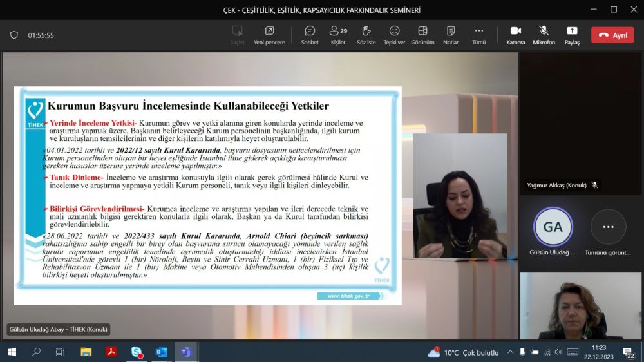Open Outlook from the taskbar
644x362 pixels.
click(161, 352)
